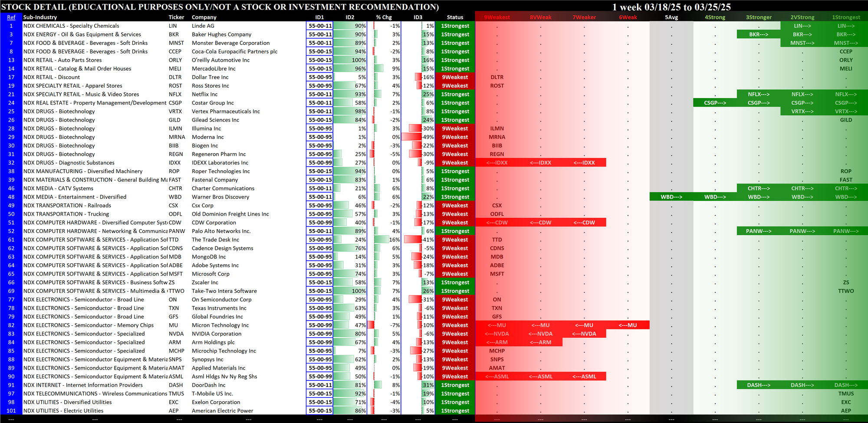Select the Charter Communications cell
The width and height of the screenshot is (868, 423).
point(223,188)
